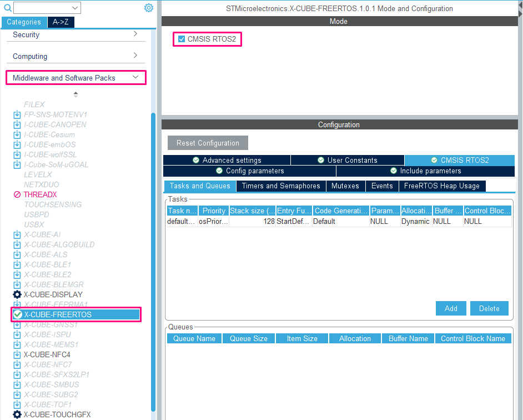Click download icon beside I-CUBE-wolfSSL
Viewport: 523px width, 420px height.
(x=17, y=155)
